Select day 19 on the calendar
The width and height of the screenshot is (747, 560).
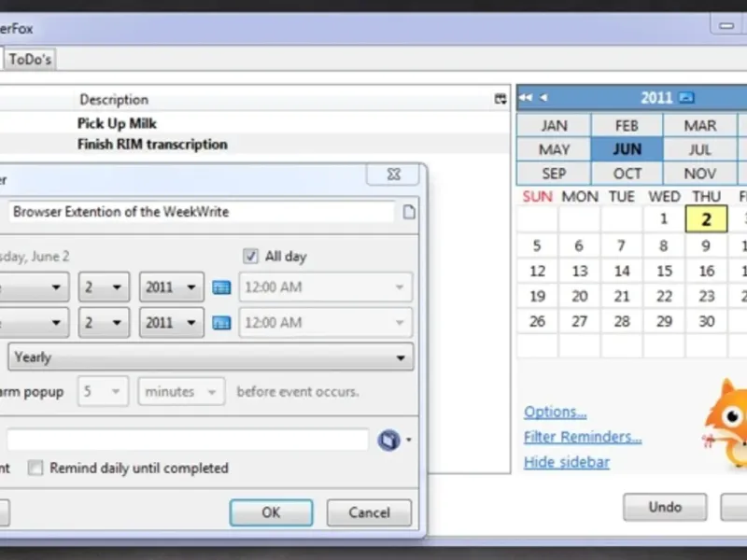tap(538, 296)
